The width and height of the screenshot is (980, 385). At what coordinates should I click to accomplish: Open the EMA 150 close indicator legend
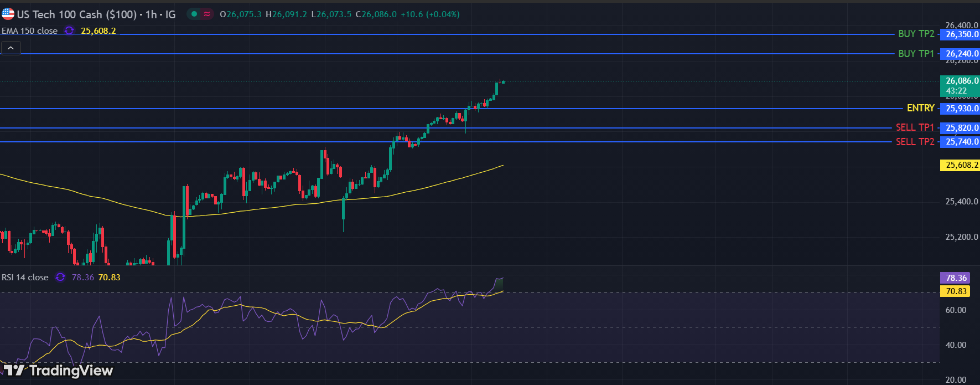[x=30, y=31]
